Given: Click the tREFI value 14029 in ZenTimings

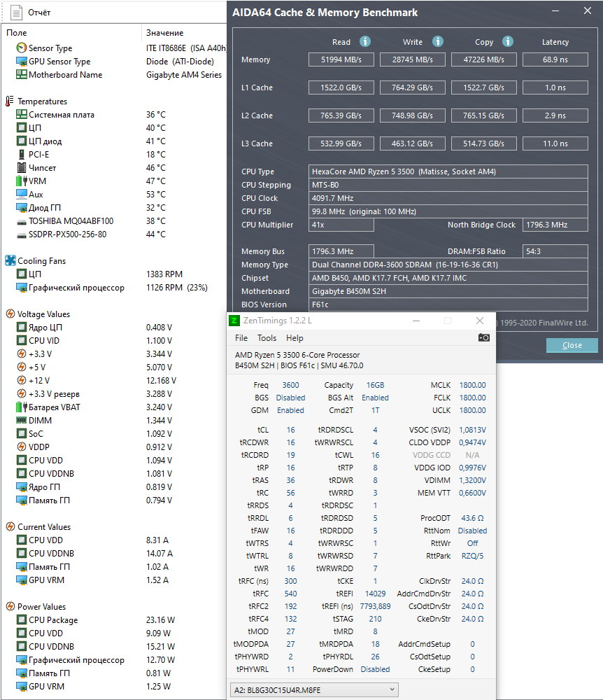Looking at the screenshot, I should [375, 594].
